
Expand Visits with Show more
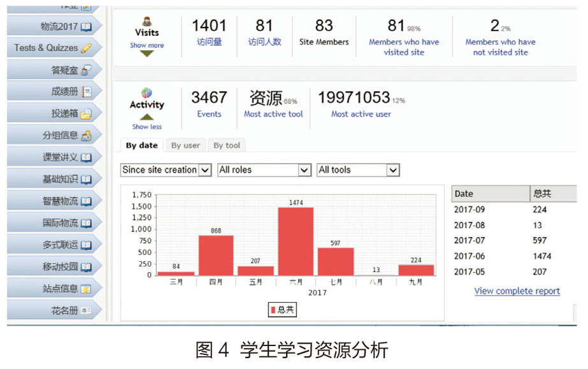tap(147, 45)
